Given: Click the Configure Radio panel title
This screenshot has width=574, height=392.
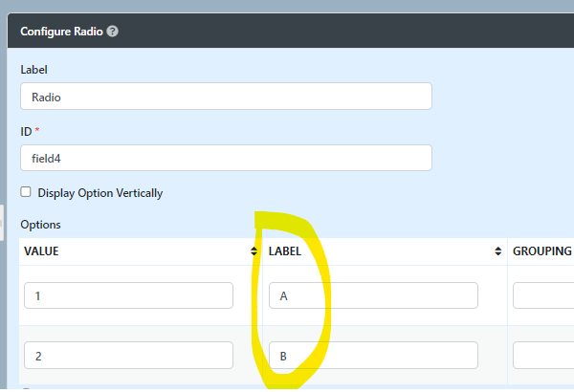Looking at the screenshot, I should pyautogui.click(x=61, y=32).
